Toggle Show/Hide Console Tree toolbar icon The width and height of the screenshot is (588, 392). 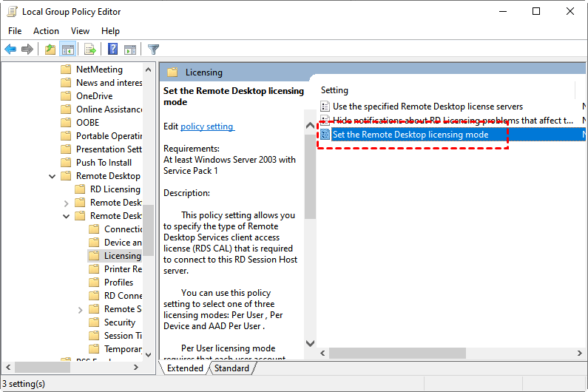(x=68, y=49)
